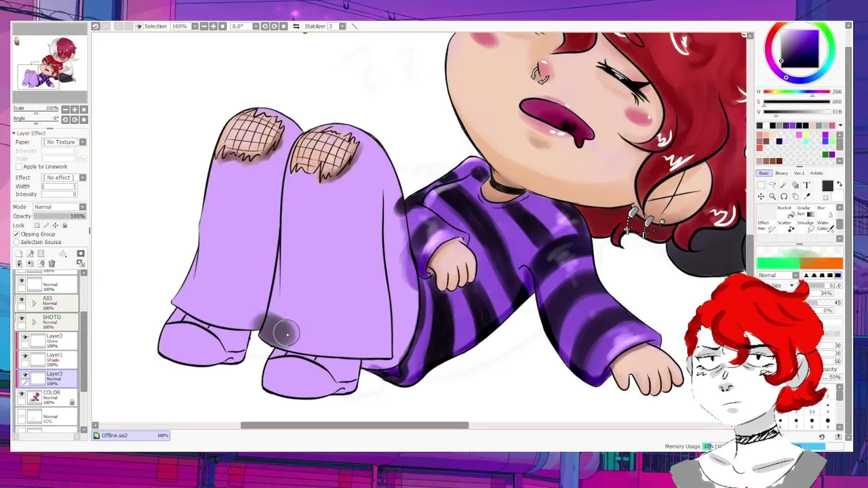
Task: Select the Selection Source radio button
Action: pyautogui.click(x=16, y=242)
